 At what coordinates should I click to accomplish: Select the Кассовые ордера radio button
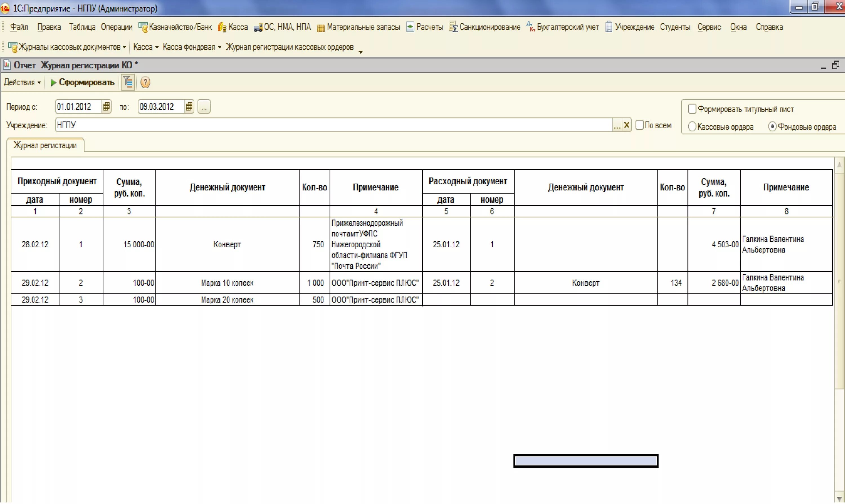[x=692, y=127]
